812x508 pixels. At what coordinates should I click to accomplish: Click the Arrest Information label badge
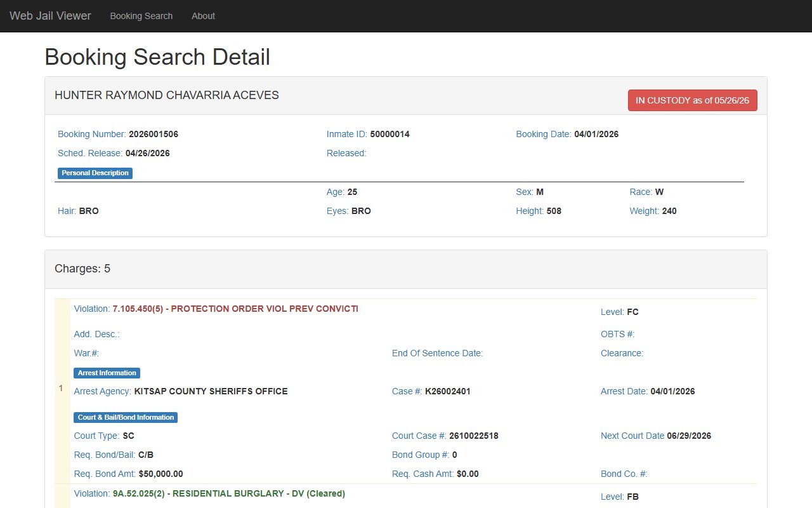[x=107, y=373]
